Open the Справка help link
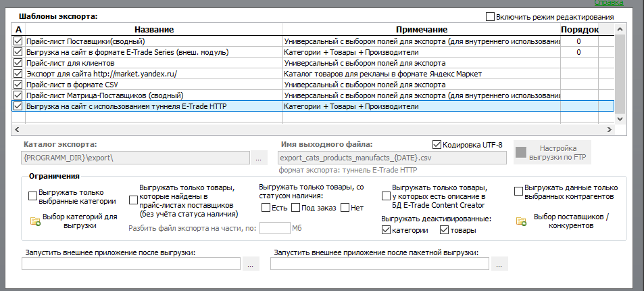This screenshot has height=291, width=644. [x=609, y=3]
